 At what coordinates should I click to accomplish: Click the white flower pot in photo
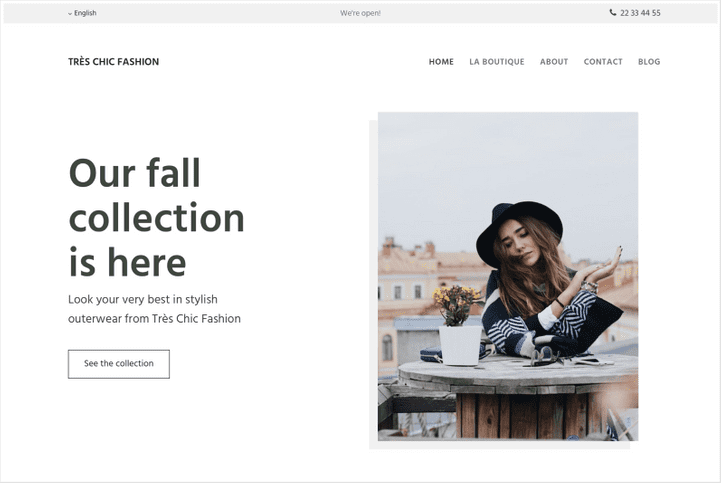point(460,345)
